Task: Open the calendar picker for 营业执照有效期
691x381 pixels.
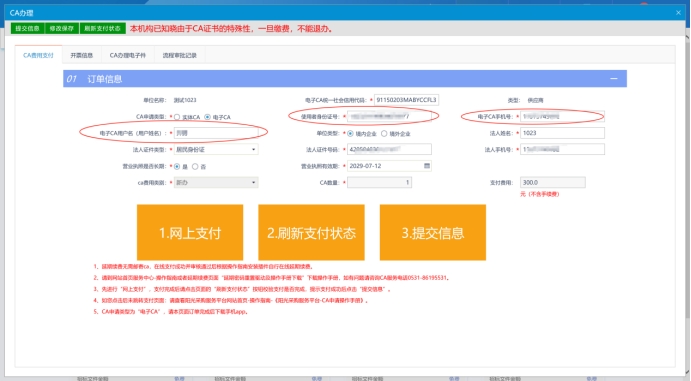Action: point(427,166)
